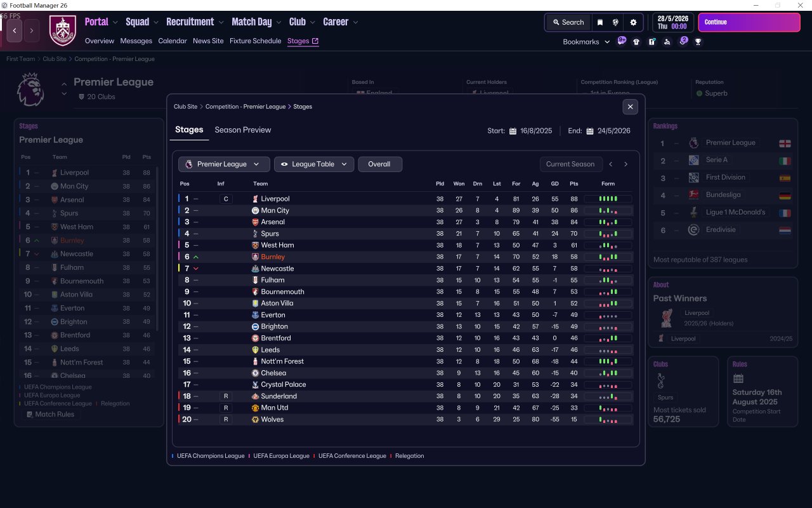Switch to the Season Preview tab
The height and width of the screenshot is (508, 812).
pos(243,130)
